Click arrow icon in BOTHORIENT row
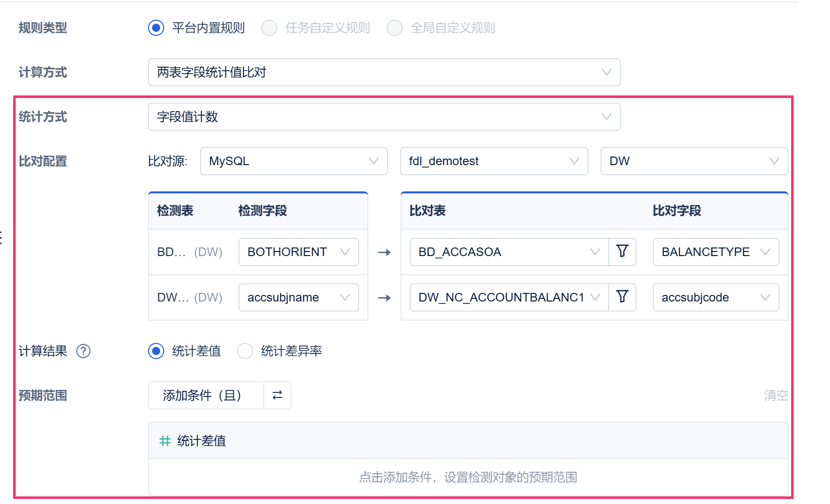Viewport: 830px width, 504px height. 384,252
